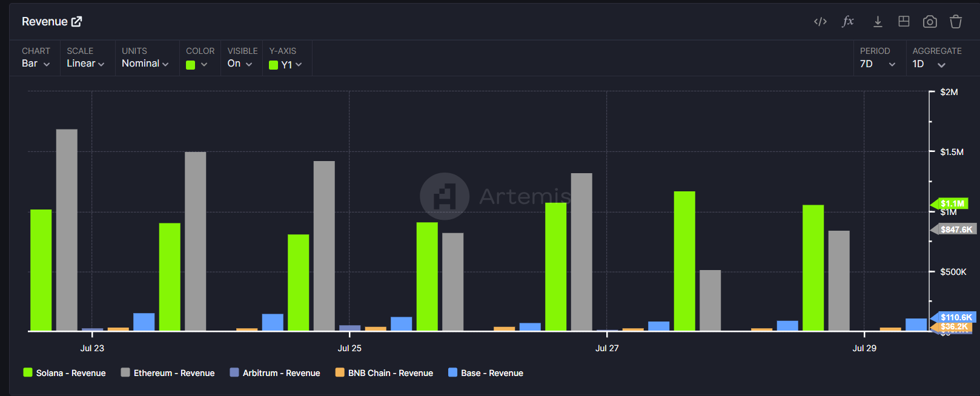Open the green Color swatch picker
This screenshot has height=396, width=980.
click(x=197, y=65)
